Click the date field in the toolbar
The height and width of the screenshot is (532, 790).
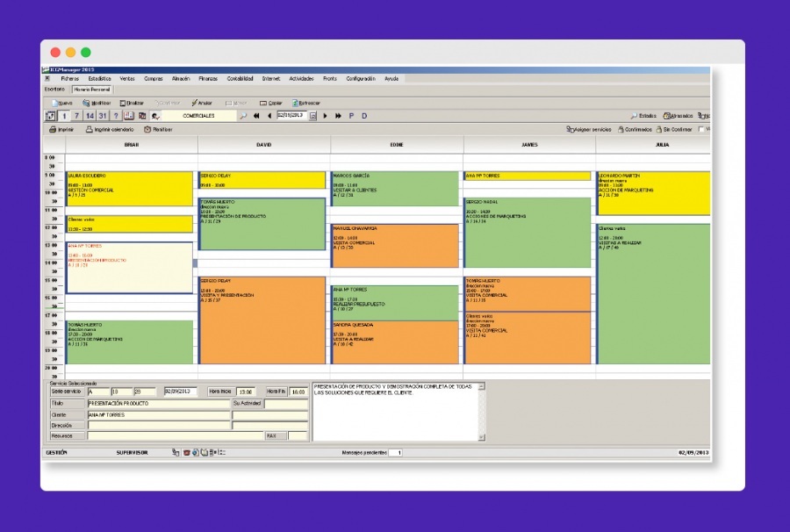[291, 115]
